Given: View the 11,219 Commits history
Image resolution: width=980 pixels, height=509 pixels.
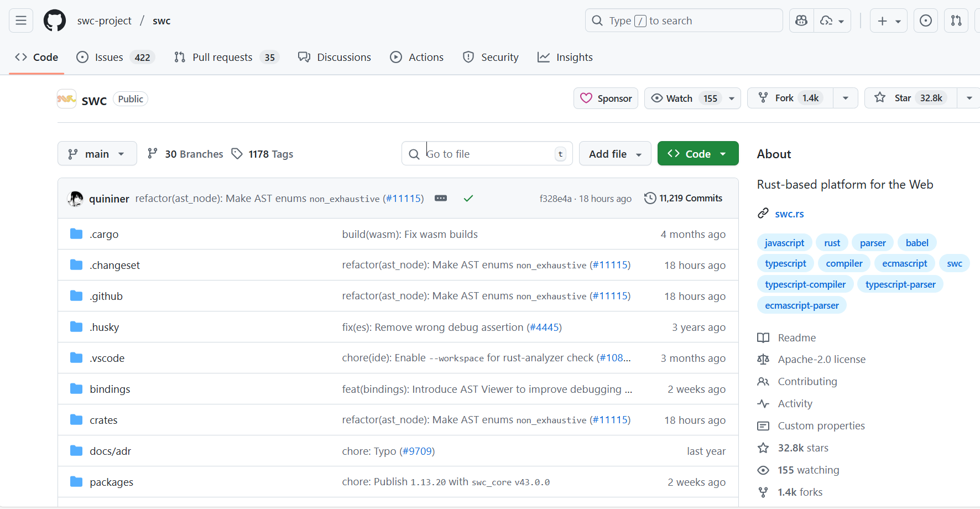Looking at the screenshot, I should coord(684,198).
